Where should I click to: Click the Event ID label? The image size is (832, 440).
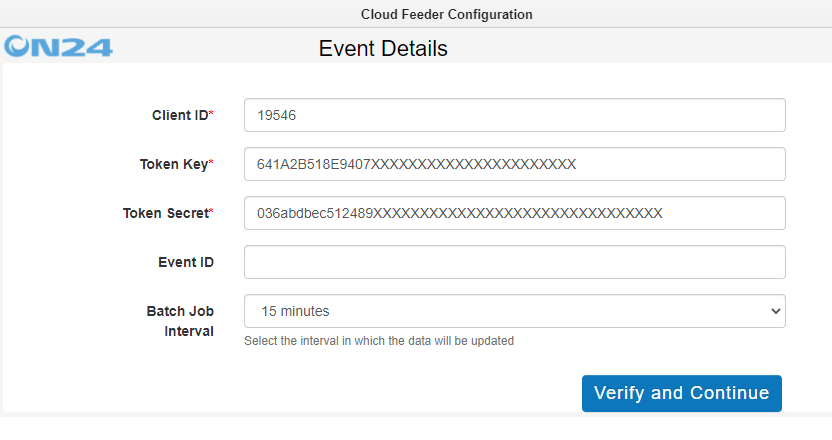point(186,262)
